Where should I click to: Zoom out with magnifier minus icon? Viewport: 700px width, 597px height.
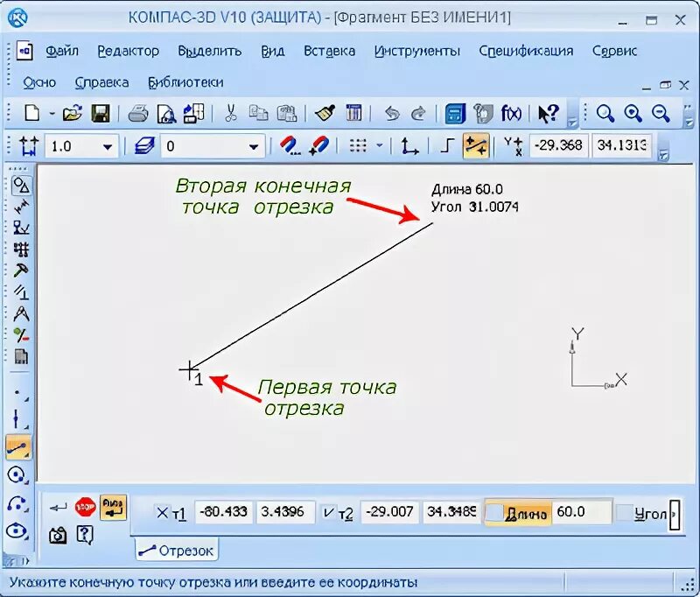(661, 114)
